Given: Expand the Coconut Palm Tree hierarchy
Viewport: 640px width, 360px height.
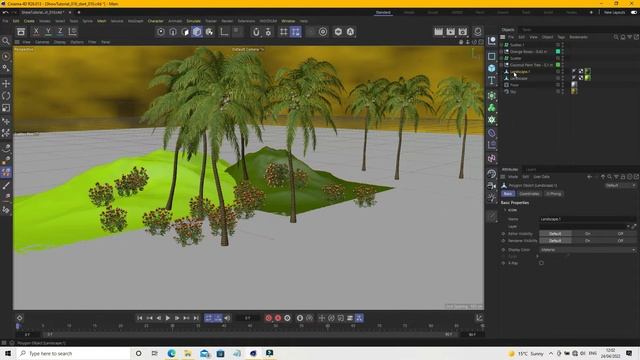Looking at the screenshot, I should (501, 65).
